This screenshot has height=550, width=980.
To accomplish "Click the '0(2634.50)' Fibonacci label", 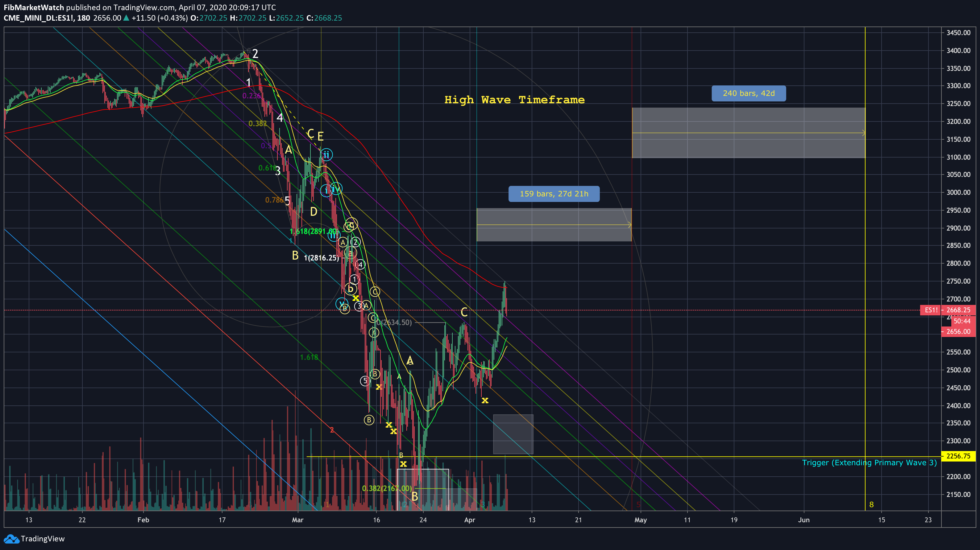I will point(395,323).
